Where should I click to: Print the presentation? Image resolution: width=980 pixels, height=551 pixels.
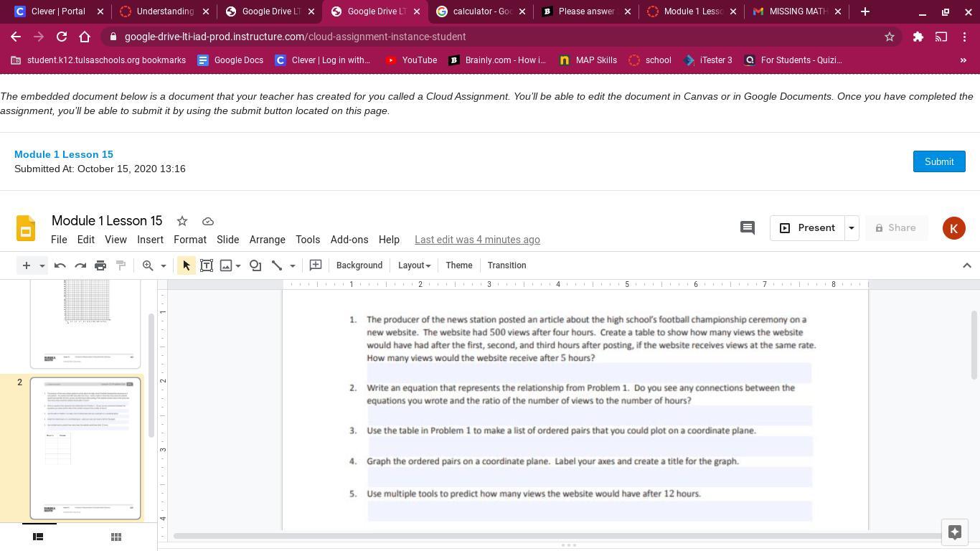point(100,265)
